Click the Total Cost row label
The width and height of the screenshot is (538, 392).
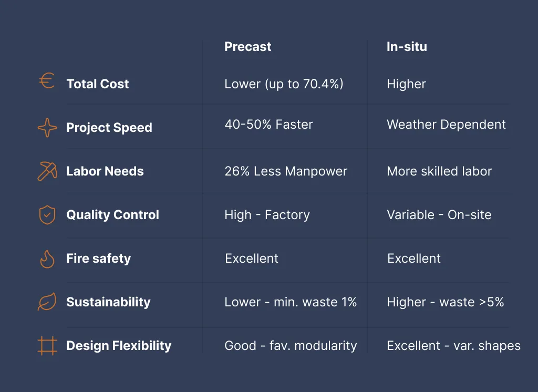[98, 84]
